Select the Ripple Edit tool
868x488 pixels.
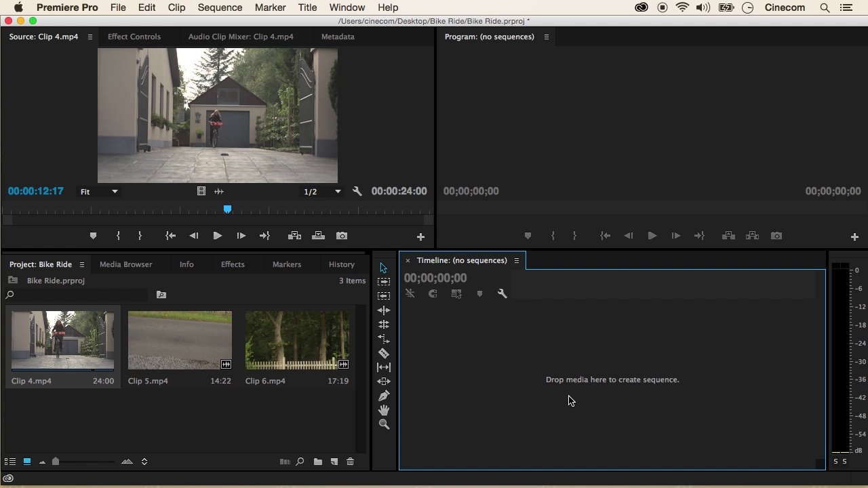coord(384,310)
